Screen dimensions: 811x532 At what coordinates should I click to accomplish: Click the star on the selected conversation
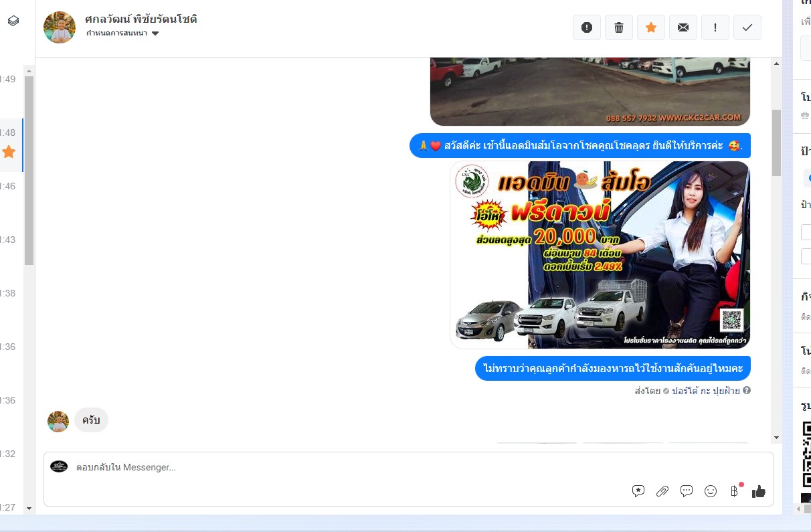coord(9,152)
